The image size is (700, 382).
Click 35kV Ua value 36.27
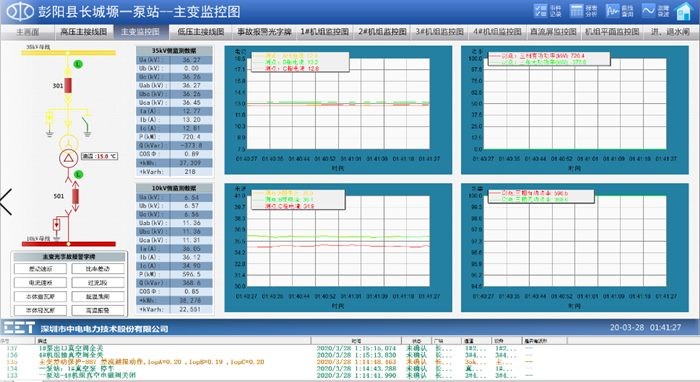[x=192, y=60]
